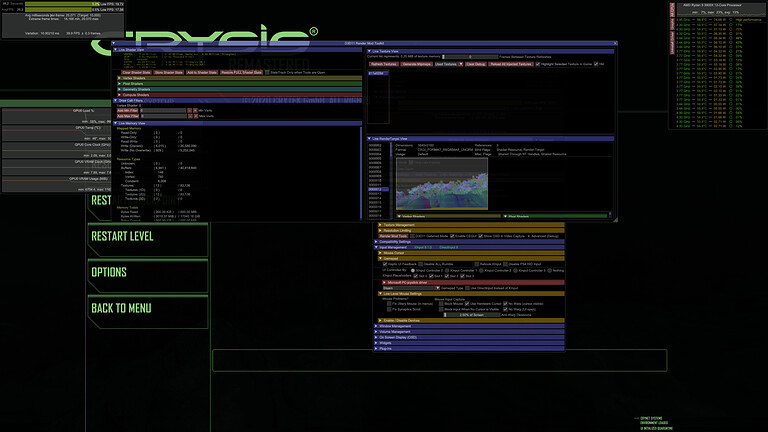This screenshot has height=432, width=768.
Task: Toggle XInput Placeholders Slot 0 checkbox
Action: click(x=415, y=276)
